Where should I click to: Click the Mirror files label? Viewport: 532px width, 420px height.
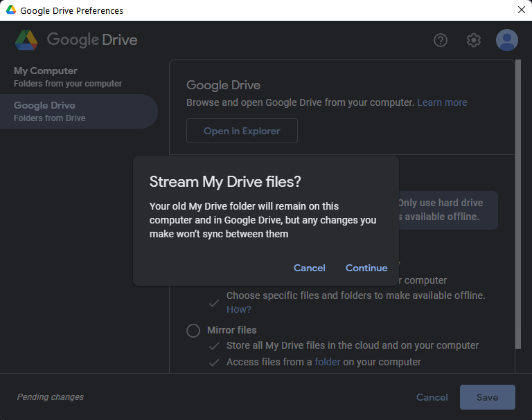(x=232, y=330)
